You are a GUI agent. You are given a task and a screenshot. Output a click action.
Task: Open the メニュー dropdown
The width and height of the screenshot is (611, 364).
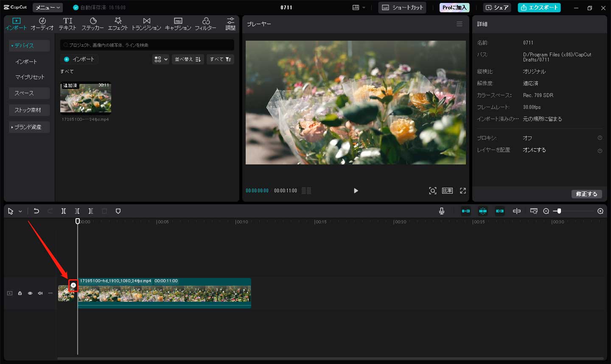click(48, 8)
